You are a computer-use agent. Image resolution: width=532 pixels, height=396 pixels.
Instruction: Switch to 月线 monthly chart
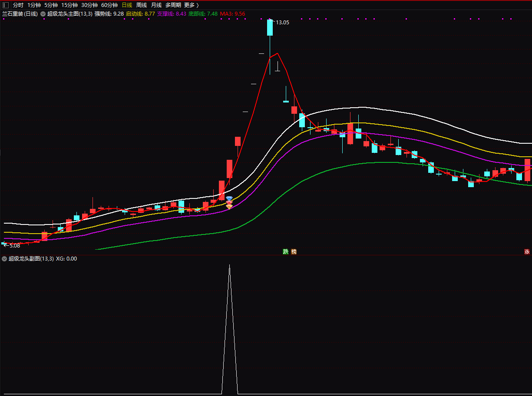click(156, 5)
